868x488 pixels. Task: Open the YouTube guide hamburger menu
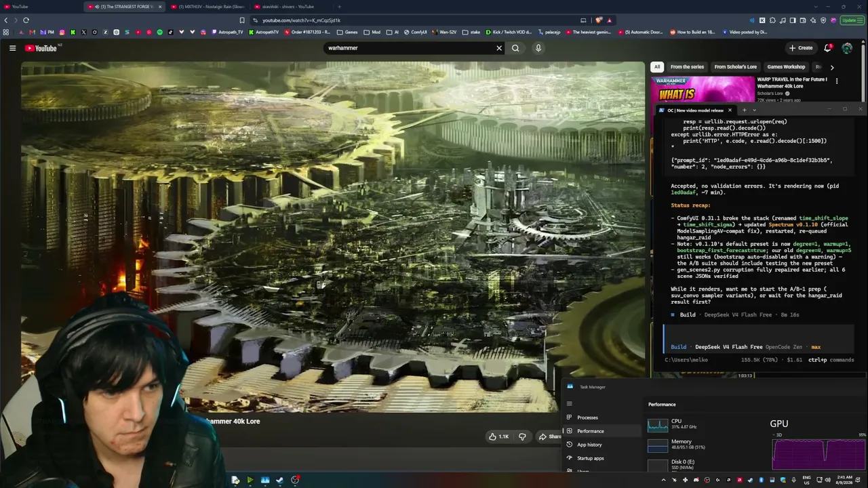click(x=12, y=48)
